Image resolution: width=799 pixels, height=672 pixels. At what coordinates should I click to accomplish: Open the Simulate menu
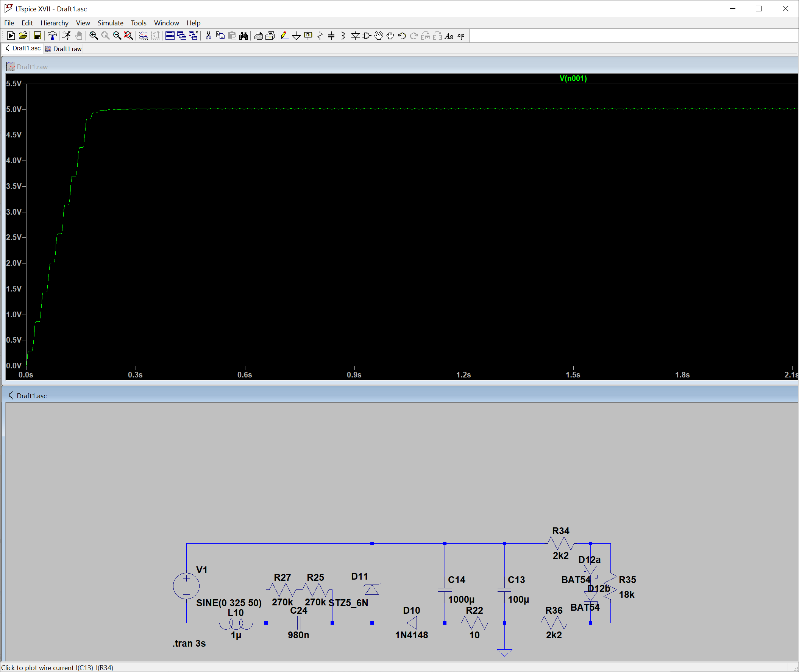pos(110,23)
